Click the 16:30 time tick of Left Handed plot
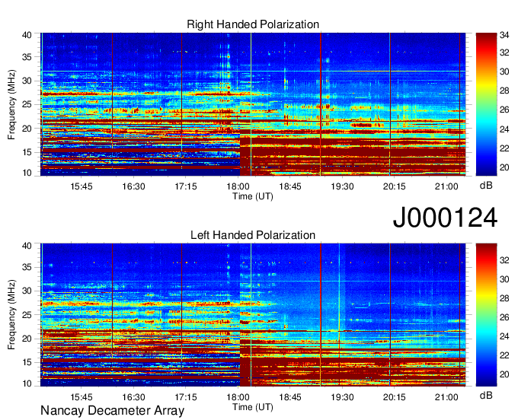The height and width of the screenshot is (420, 518). [x=133, y=397]
